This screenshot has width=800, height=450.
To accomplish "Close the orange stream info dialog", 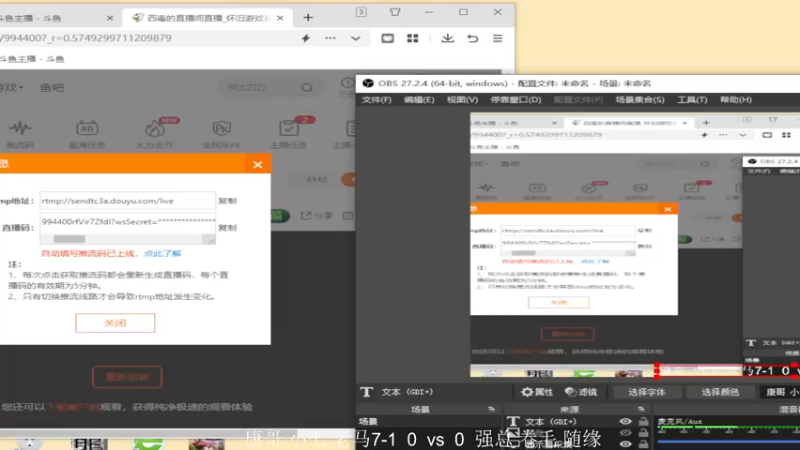I will pos(258,165).
